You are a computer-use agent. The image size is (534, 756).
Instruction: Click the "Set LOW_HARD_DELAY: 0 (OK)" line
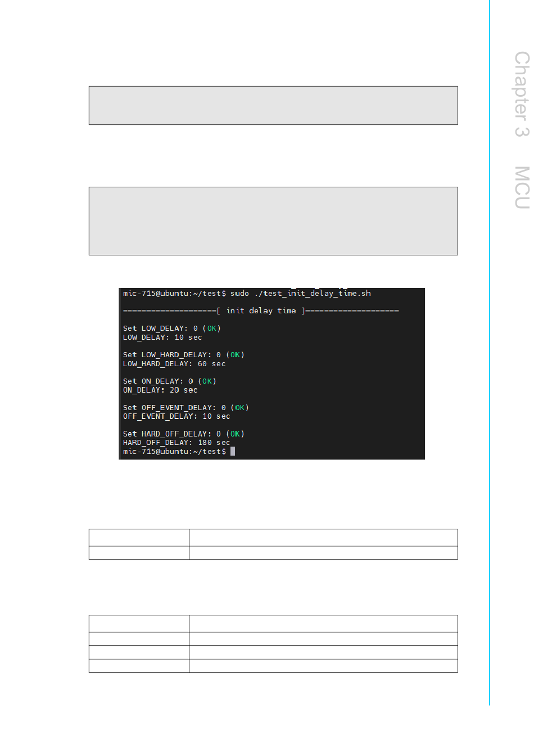point(184,355)
